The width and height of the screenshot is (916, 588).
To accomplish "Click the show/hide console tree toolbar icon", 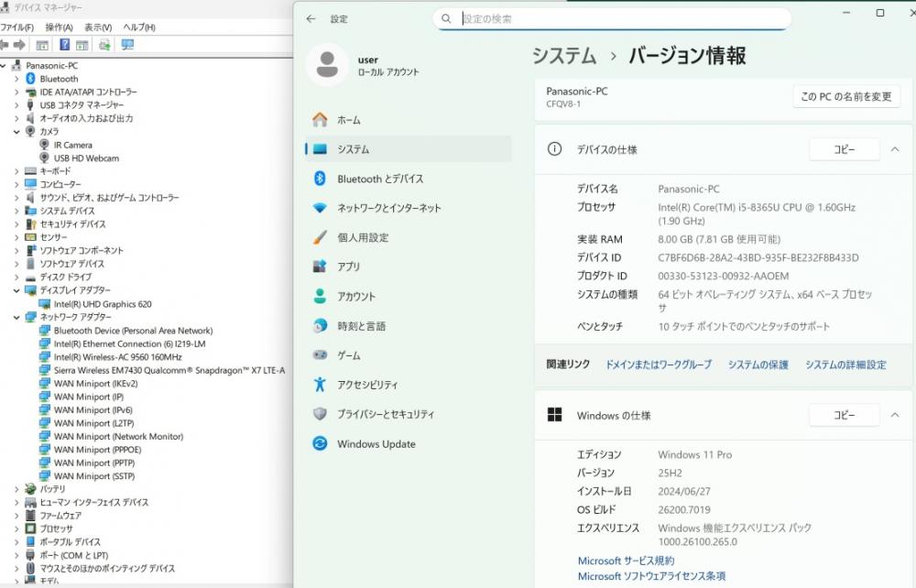I will click(42, 45).
